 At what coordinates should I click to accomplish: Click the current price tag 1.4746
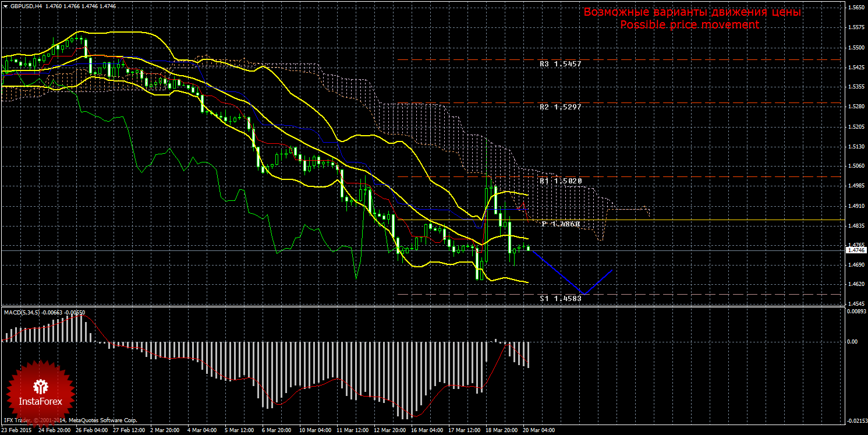[x=855, y=250]
